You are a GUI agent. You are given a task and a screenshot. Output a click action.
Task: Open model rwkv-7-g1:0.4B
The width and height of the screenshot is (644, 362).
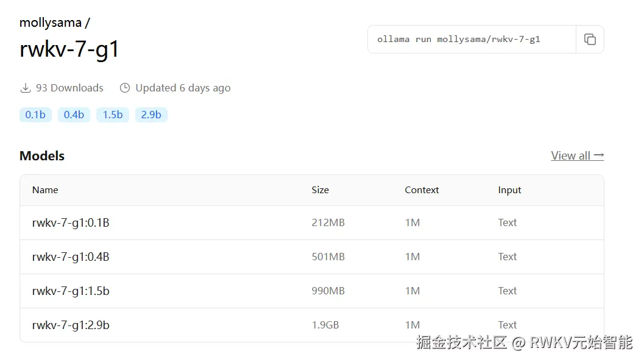pos(71,257)
